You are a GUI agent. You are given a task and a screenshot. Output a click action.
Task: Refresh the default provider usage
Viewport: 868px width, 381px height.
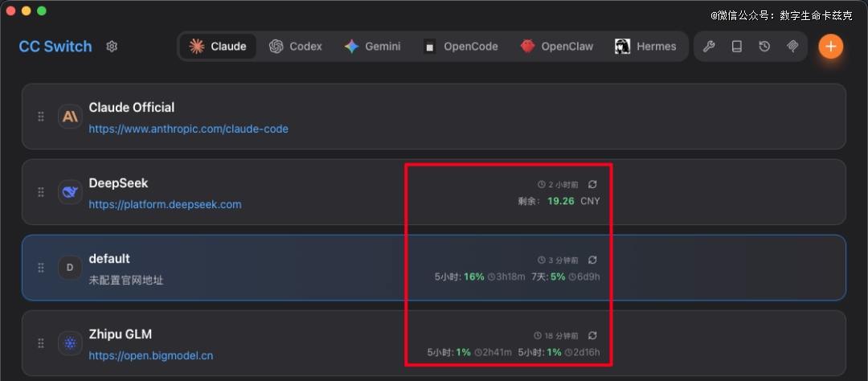pos(592,260)
